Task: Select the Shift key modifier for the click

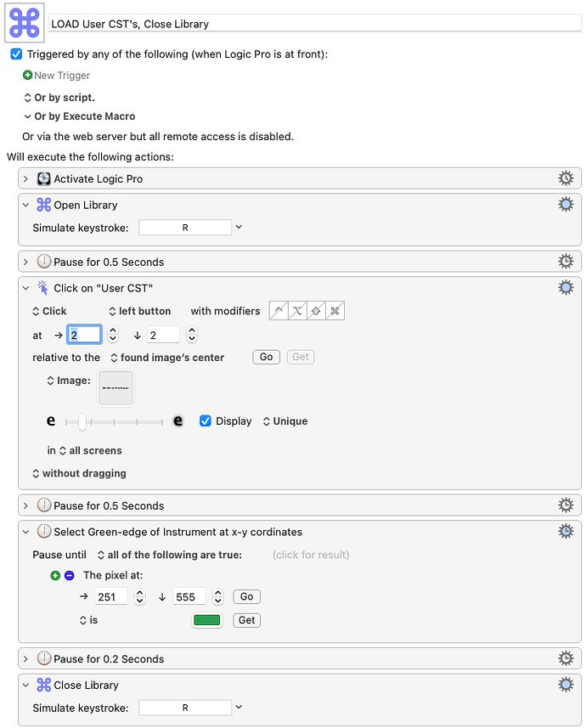Action: pos(316,310)
